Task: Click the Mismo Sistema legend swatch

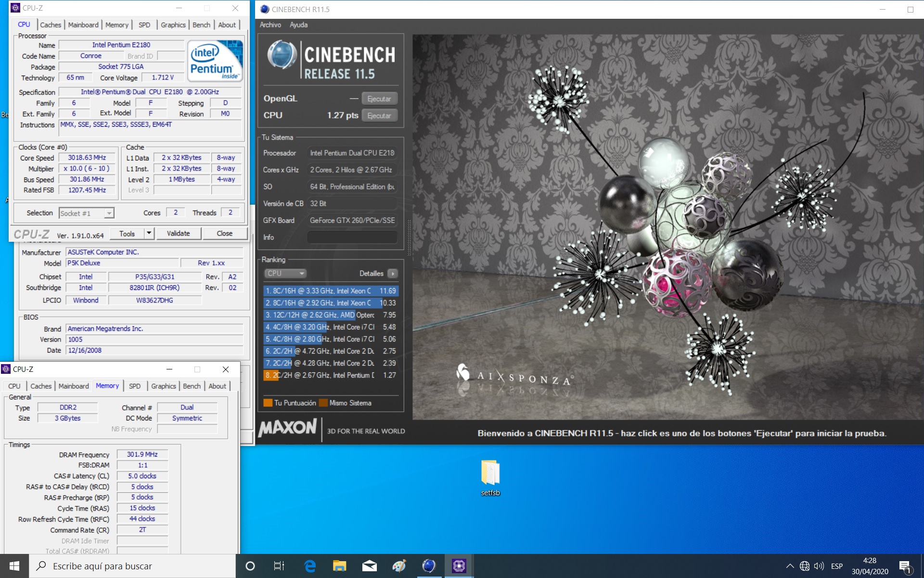Action: [323, 403]
